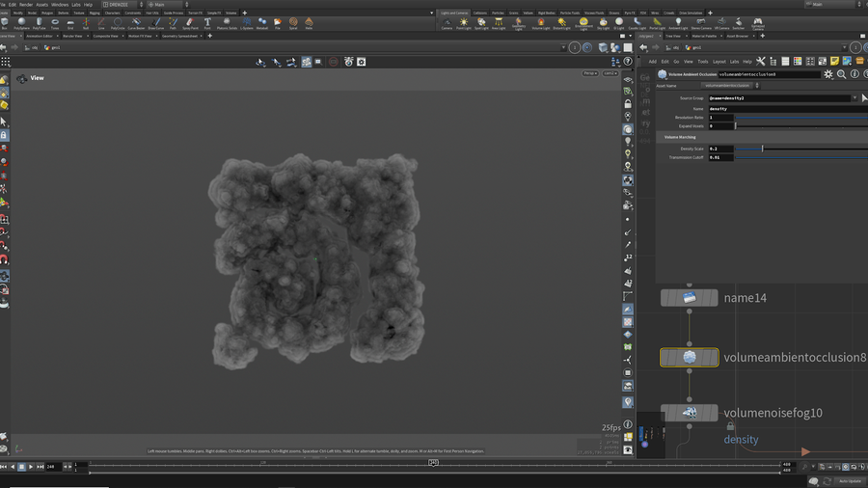This screenshot has height=488, width=868.
Task: Collapse the Volume Marching section
Action: (x=680, y=137)
